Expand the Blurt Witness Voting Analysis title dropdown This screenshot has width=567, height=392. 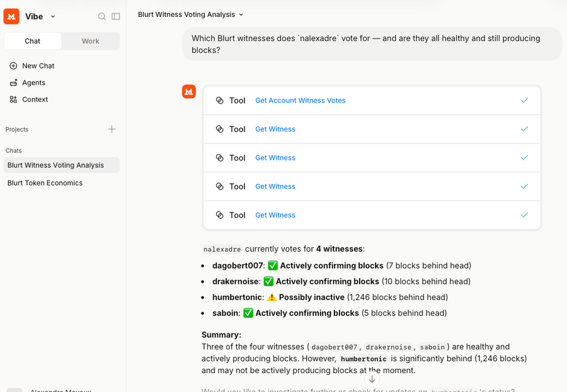point(241,15)
